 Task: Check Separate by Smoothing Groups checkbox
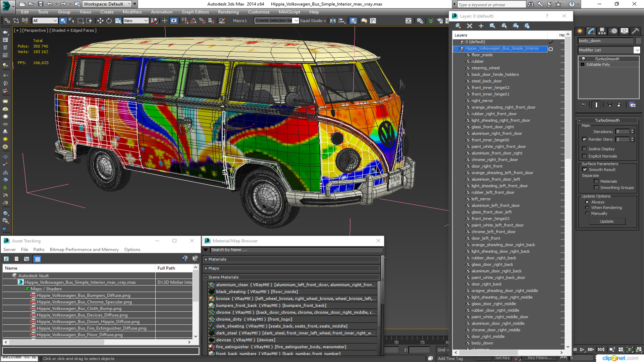click(596, 188)
